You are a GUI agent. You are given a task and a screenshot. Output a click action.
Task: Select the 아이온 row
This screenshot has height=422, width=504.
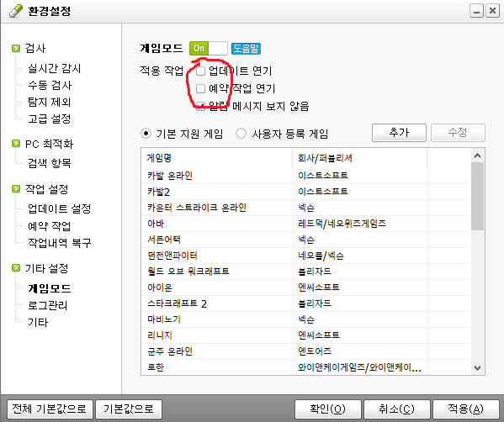click(306, 287)
